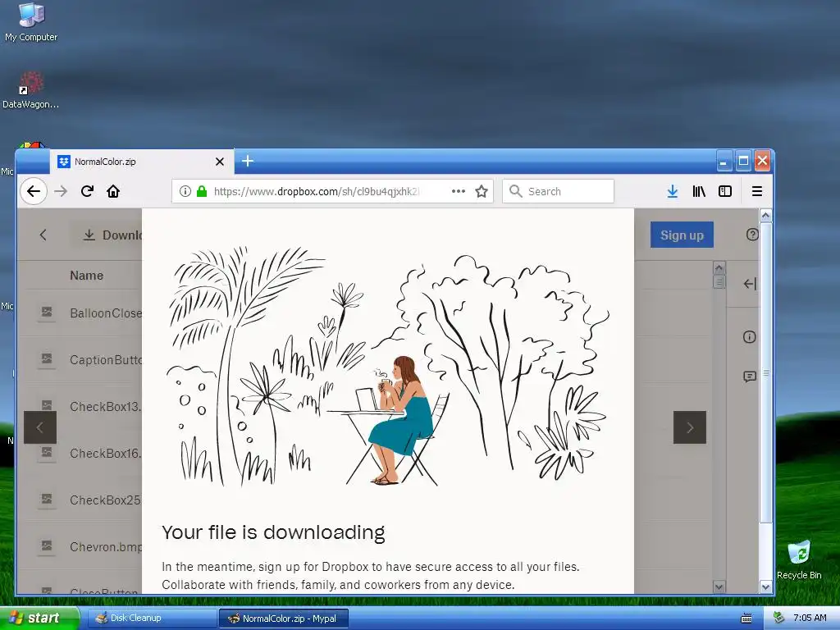Go to previous preview with left arrow
840x630 pixels.
(x=39, y=427)
